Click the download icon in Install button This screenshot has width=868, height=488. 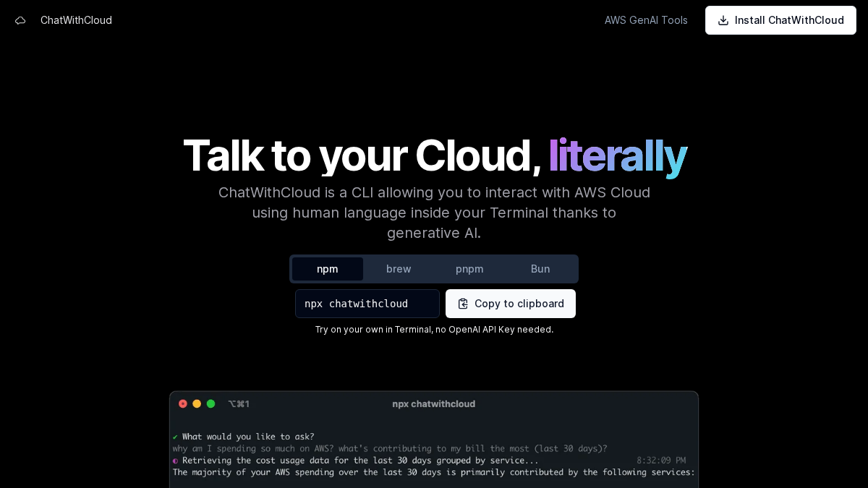pyautogui.click(x=723, y=20)
